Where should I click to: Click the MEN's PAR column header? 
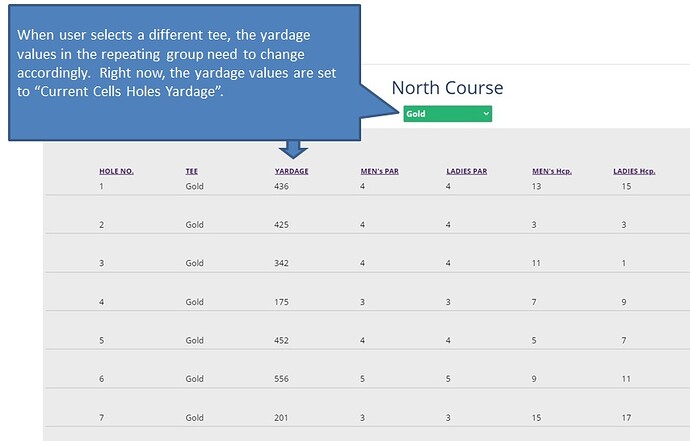click(379, 171)
